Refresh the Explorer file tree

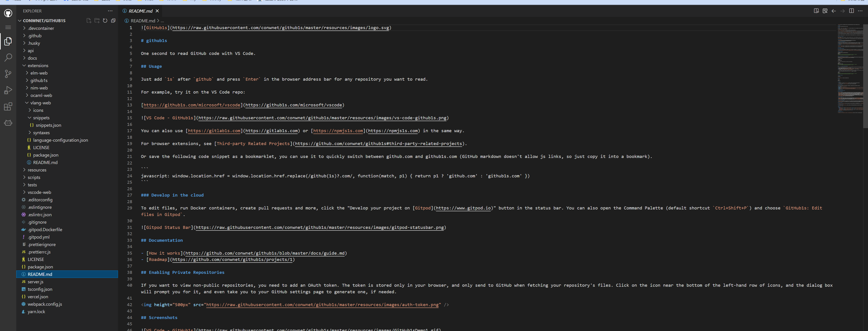click(x=105, y=21)
